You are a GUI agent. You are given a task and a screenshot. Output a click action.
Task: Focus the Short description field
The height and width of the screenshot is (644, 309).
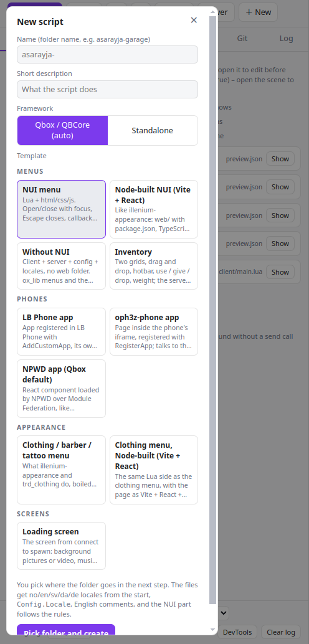[107, 89]
